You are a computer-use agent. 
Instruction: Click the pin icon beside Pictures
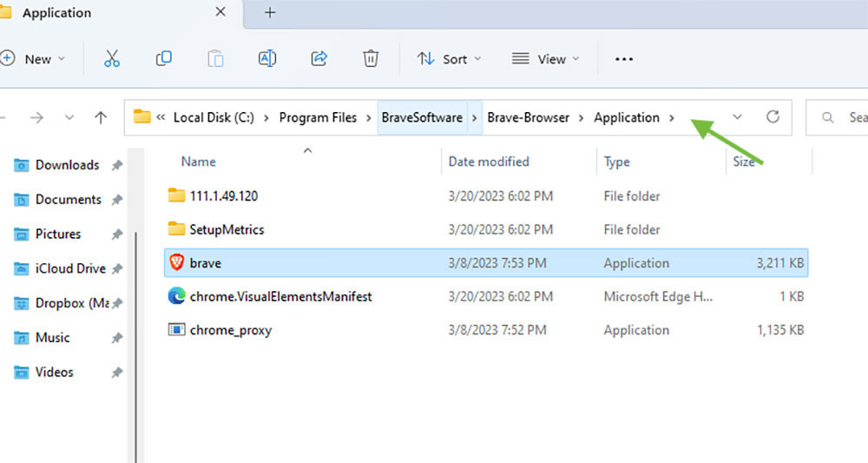(117, 235)
